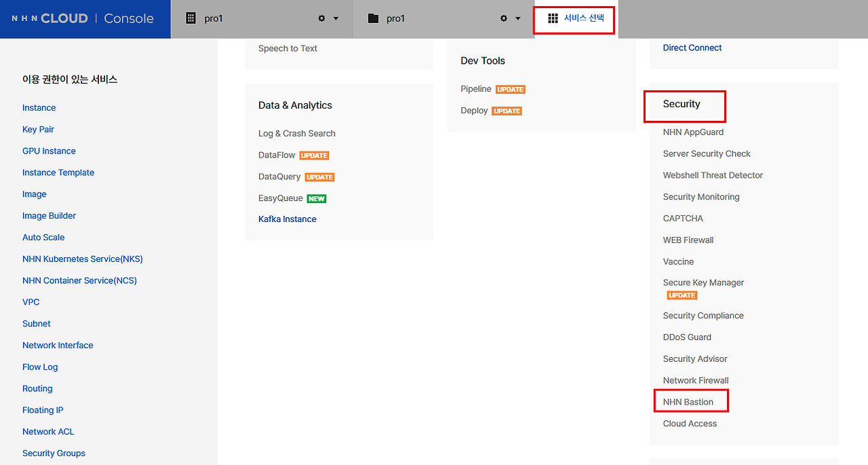Open Security Advisor service
Image resolution: width=868 pixels, height=465 pixels.
coord(695,359)
